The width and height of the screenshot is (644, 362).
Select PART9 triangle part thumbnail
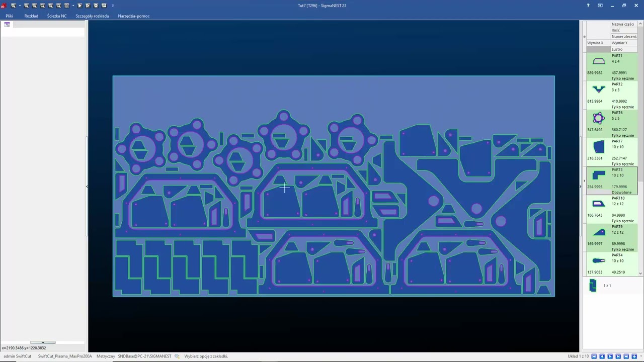pos(598,232)
